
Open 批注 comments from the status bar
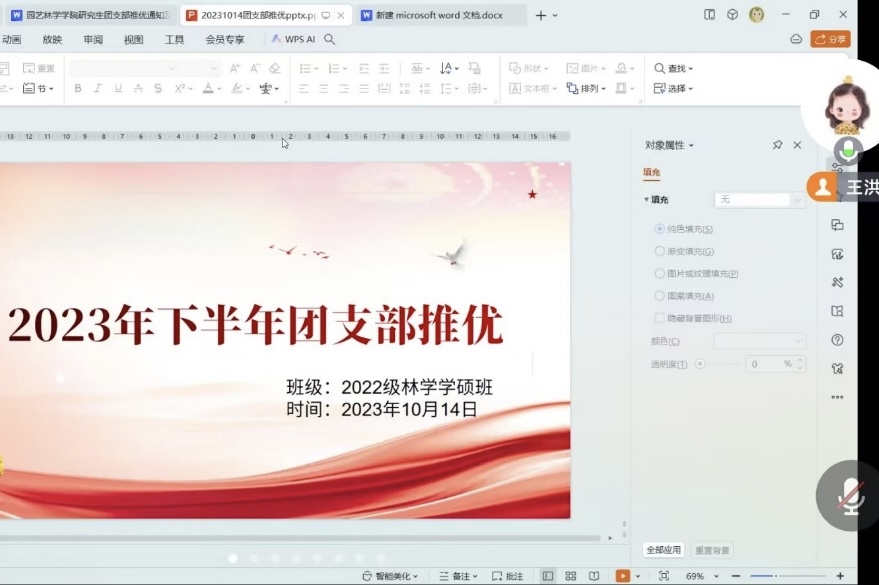click(x=508, y=576)
